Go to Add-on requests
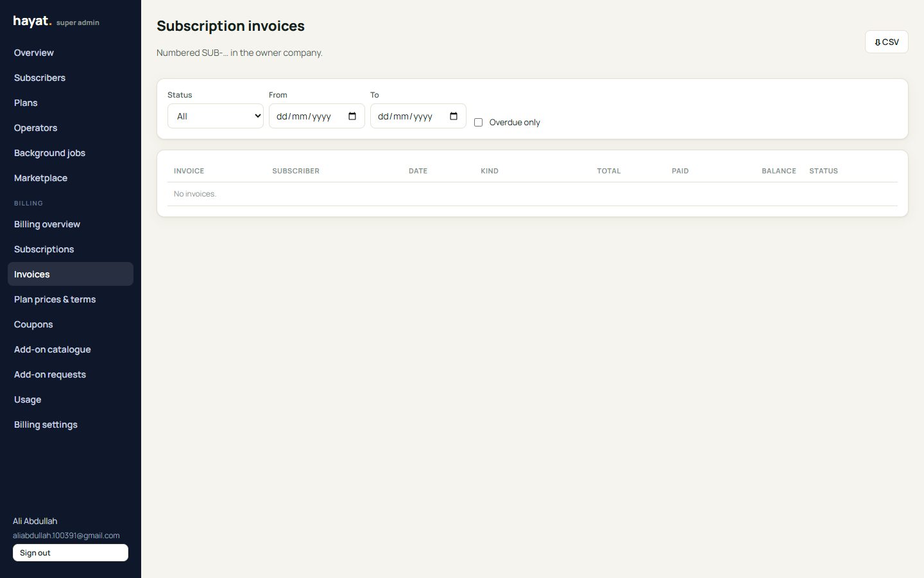Viewport: 924px width, 578px height. pos(71,374)
